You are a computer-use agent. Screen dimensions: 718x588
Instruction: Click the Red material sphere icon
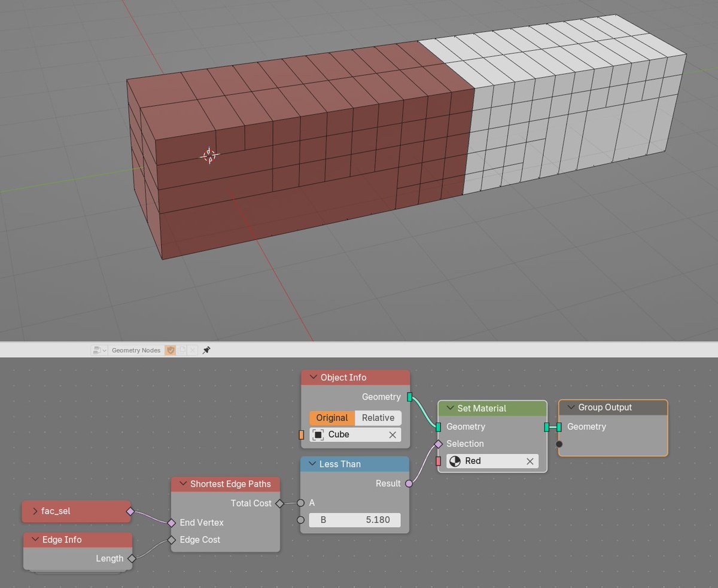(455, 461)
